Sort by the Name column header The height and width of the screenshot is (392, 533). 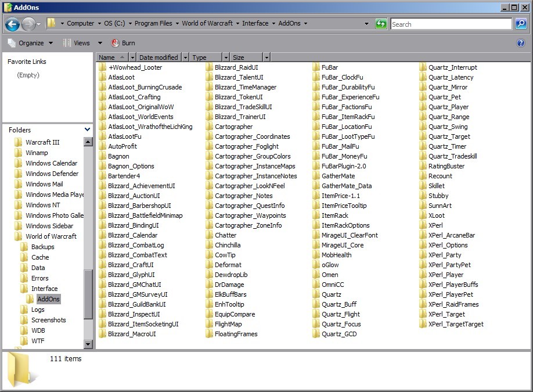tap(112, 57)
